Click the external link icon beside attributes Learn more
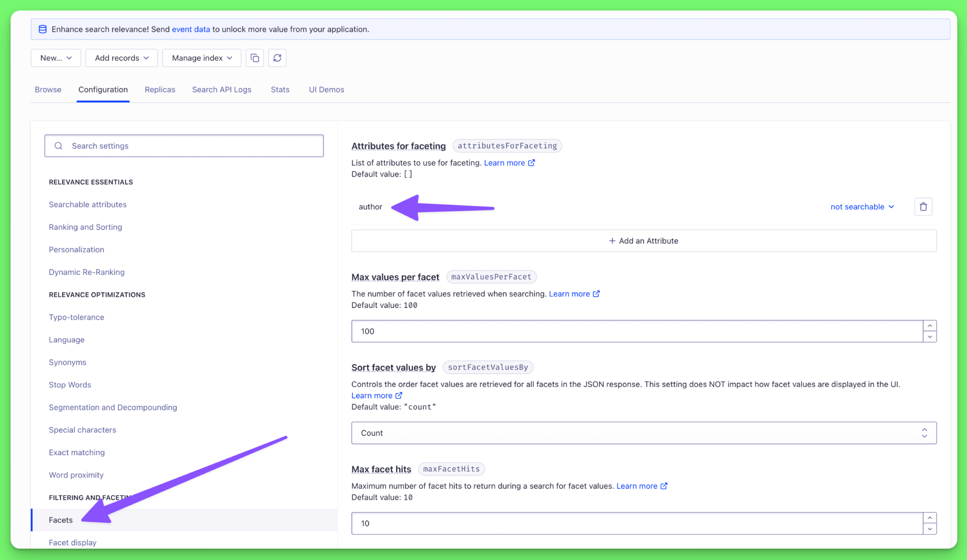This screenshot has height=560, width=967. 531,163
